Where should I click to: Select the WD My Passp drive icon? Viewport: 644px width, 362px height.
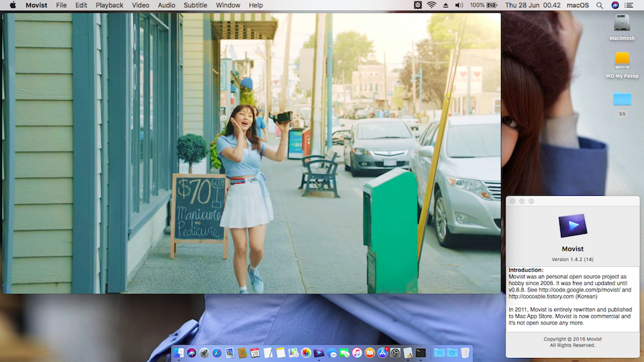click(622, 61)
